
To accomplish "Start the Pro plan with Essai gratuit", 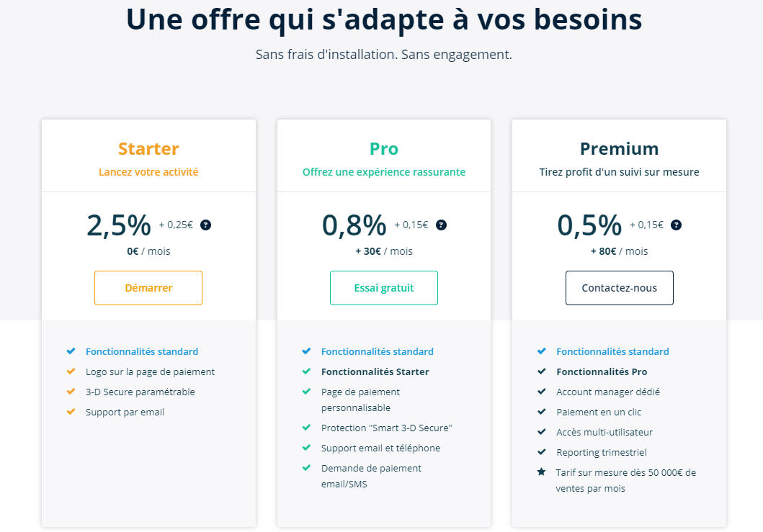I will click(384, 288).
